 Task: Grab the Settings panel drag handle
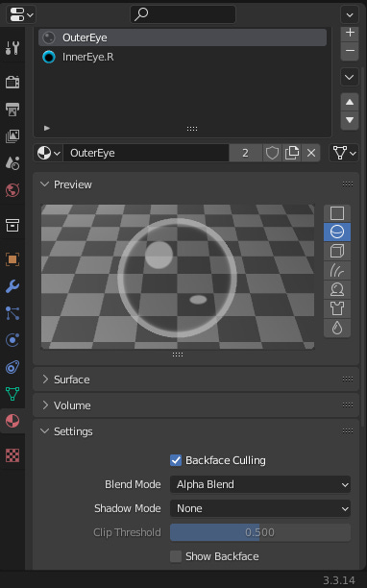coord(348,430)
